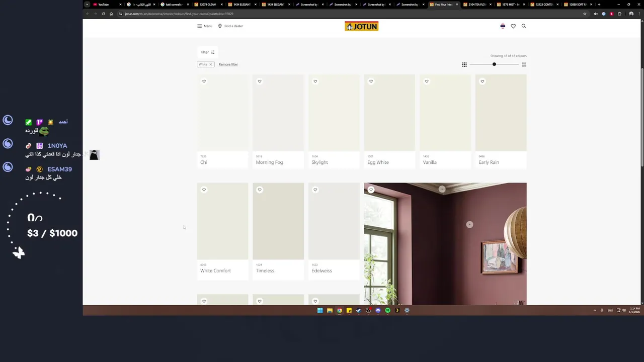Favourite the Vanilla colour

click(427, 81)
